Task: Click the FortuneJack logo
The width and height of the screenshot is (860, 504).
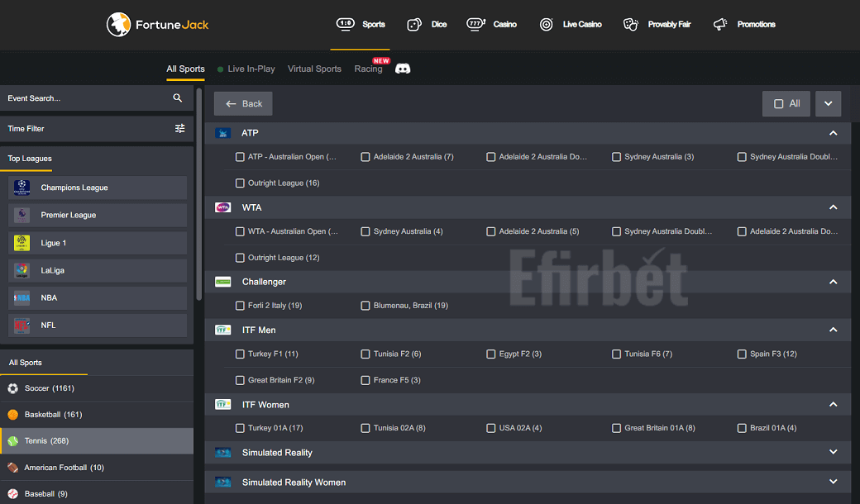Action: [x=157, y=25]
